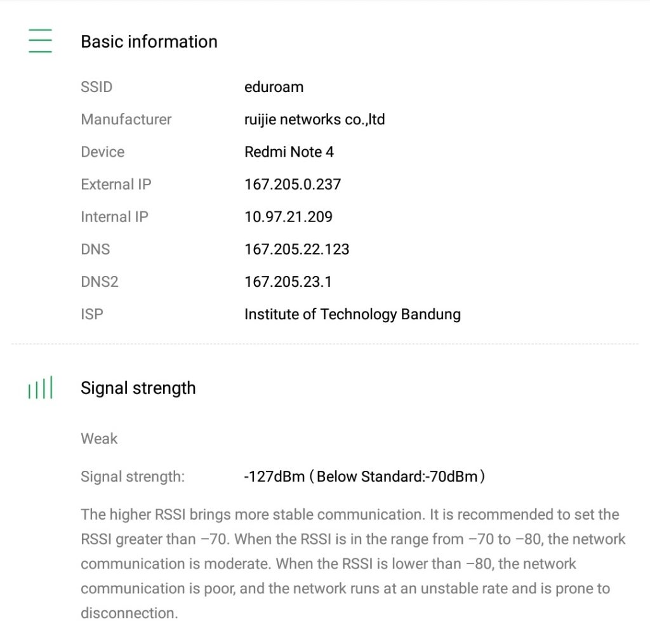Screen dimensions: 650x644
Task: Select Institute of Technology Bandung ISP value
Action: (x=352, y=314)
